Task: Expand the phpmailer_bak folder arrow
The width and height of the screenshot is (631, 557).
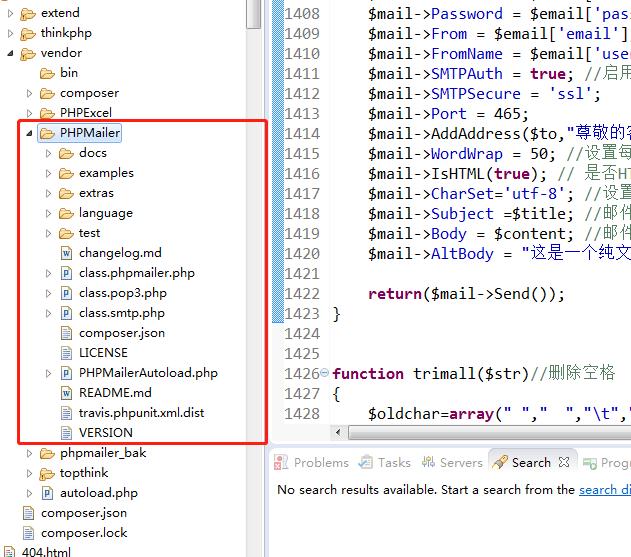Action: coord(30,453)
